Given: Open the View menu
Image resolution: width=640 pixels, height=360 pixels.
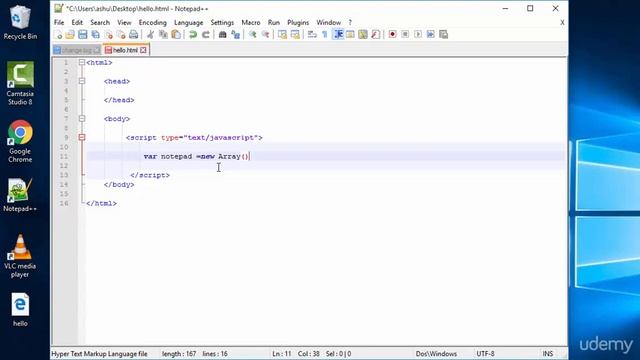Looking at the screenshot, I should pyautogui.click(x=124, y=22).
